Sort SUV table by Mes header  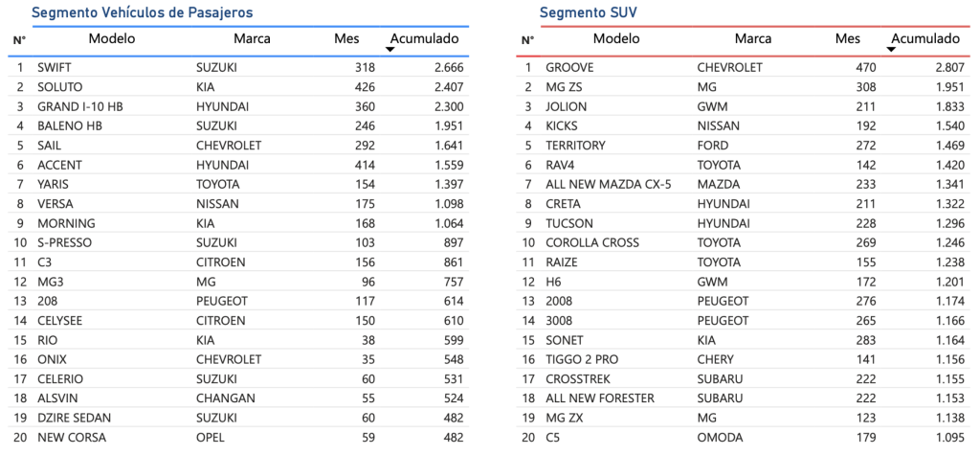[x=847, y=38]
